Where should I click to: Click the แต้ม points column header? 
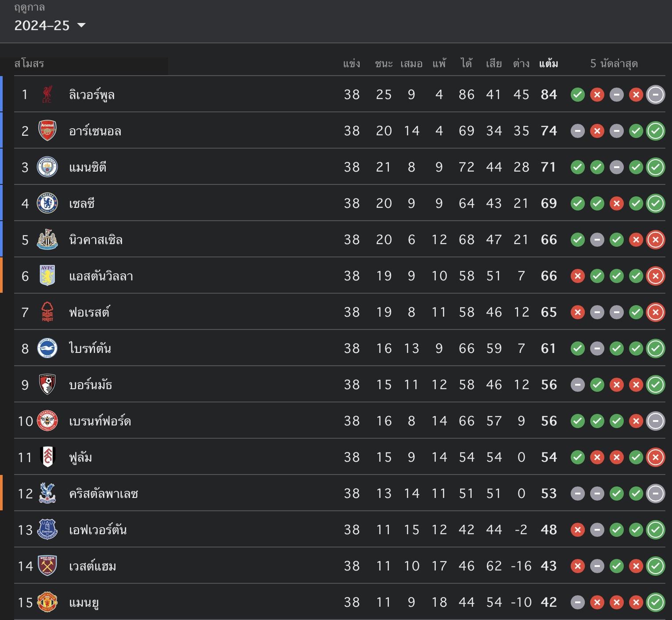(x=549, y=64)
